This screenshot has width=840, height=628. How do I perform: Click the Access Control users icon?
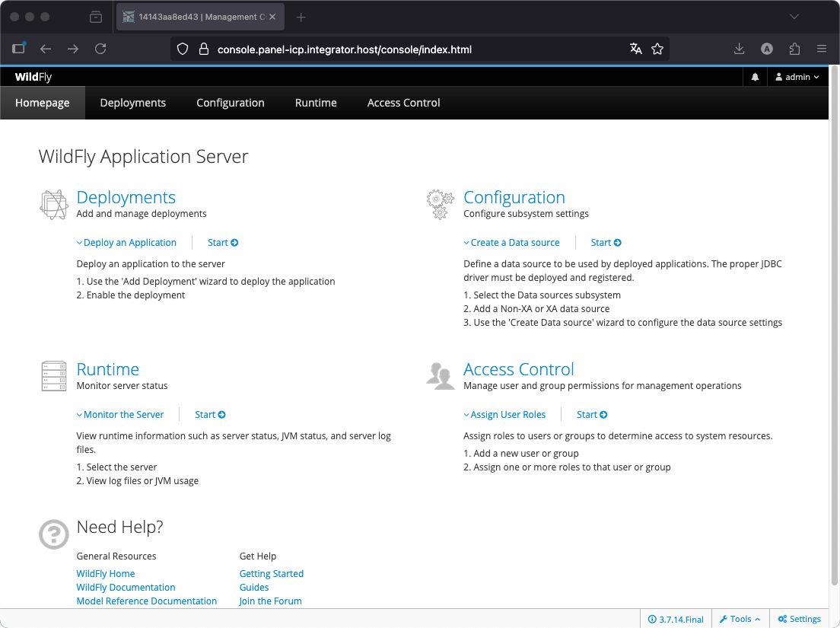[441, 377]
